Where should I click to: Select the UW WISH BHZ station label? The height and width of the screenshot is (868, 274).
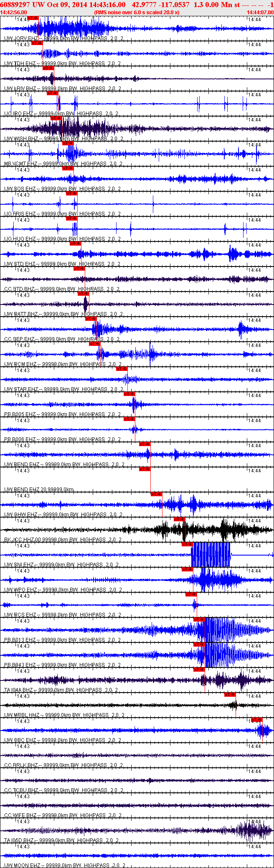coord(64,139)
